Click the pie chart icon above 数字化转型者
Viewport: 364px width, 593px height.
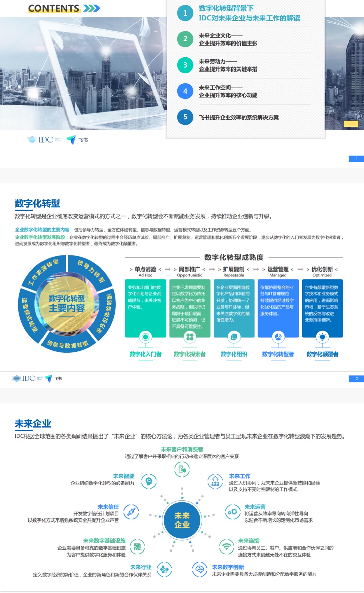(278, 337)
